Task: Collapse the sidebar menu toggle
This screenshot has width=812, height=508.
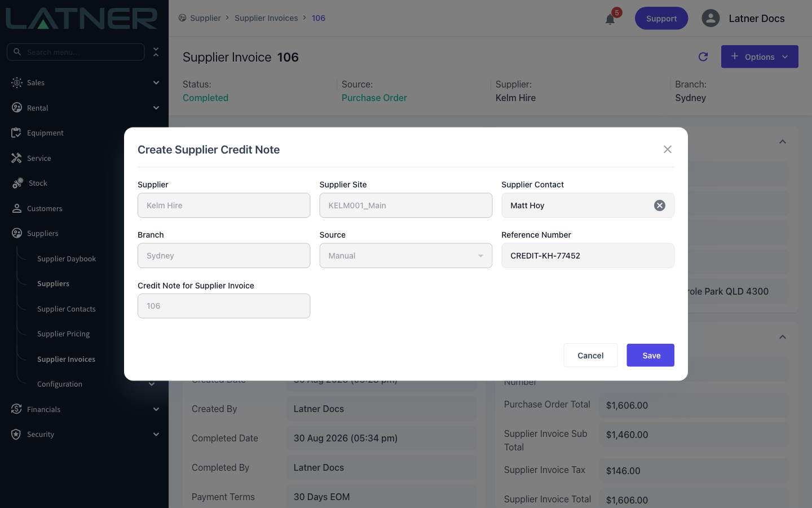Action: click(156, 52)
